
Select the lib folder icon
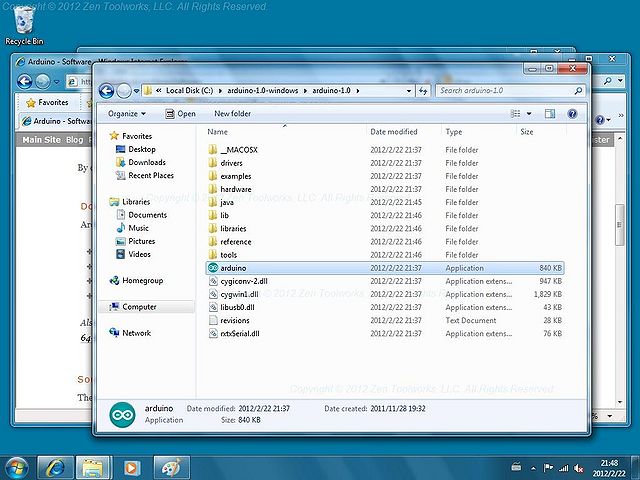tap(213, 215)
